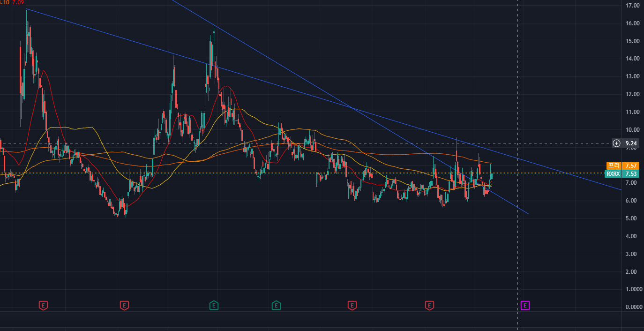Open the first green earnings E marker
This screenshot has width=644, height=331.
pyautogui.click(x=214, y=306)
